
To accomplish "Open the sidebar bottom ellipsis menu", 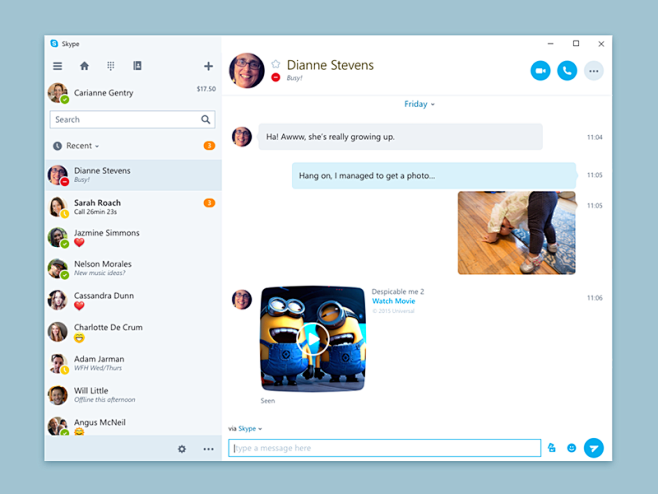I will click(x=209, y=449).
